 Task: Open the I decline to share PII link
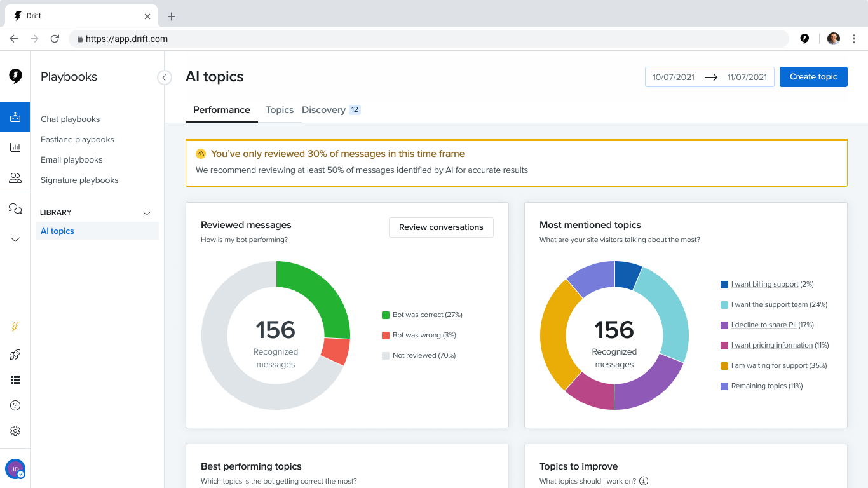point(764,325)
